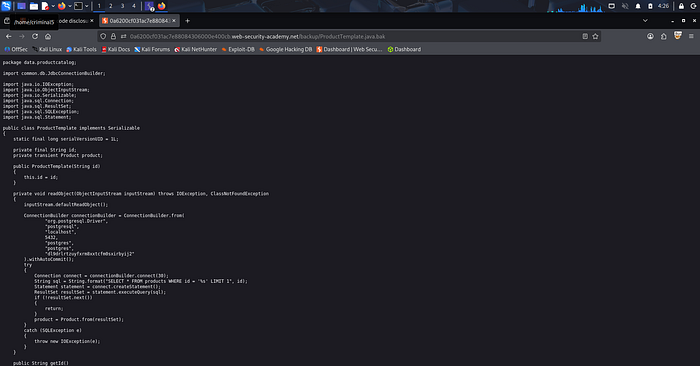700x366 pixels.
Task: Click the show desktop panel icon
Action: pyautogui.click(x=21, y=6)
